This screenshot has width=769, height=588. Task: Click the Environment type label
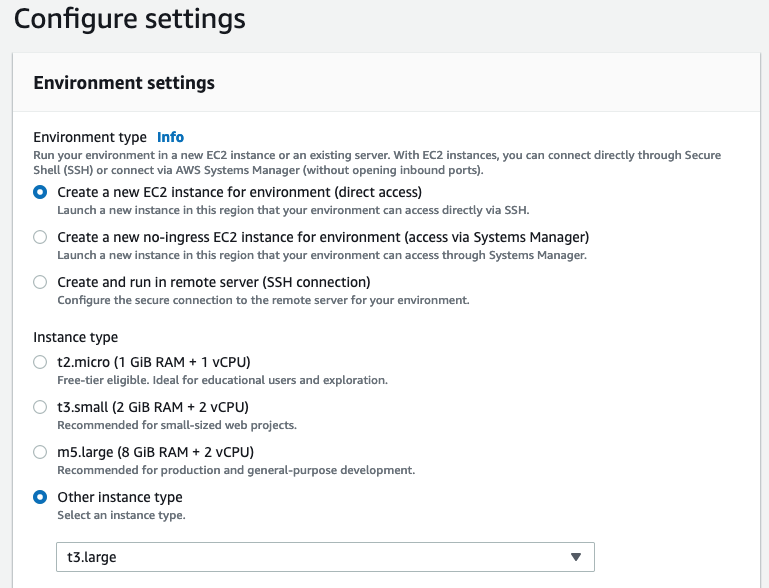(x=90, y=137)
